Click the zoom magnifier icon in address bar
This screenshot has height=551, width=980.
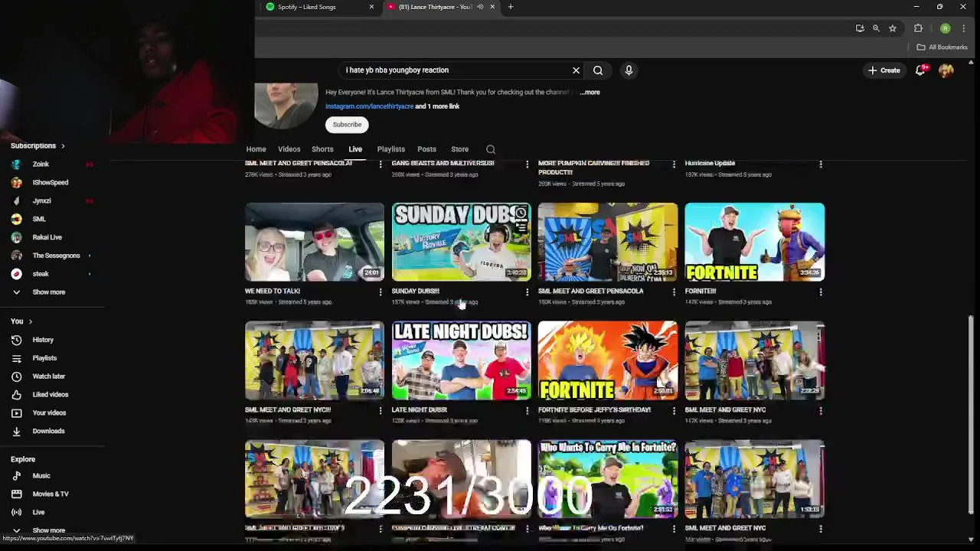point(876,28)
